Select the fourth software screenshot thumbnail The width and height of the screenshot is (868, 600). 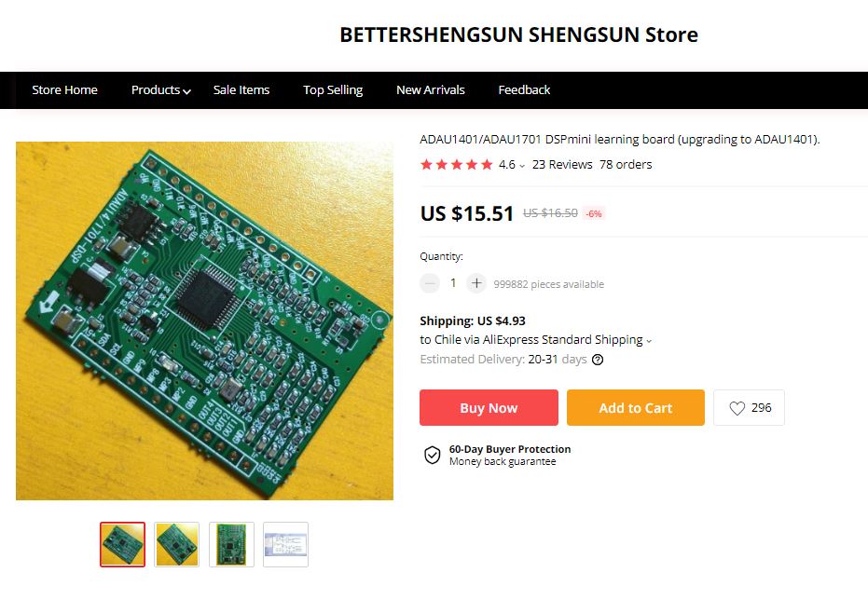[x=285, y=545]
